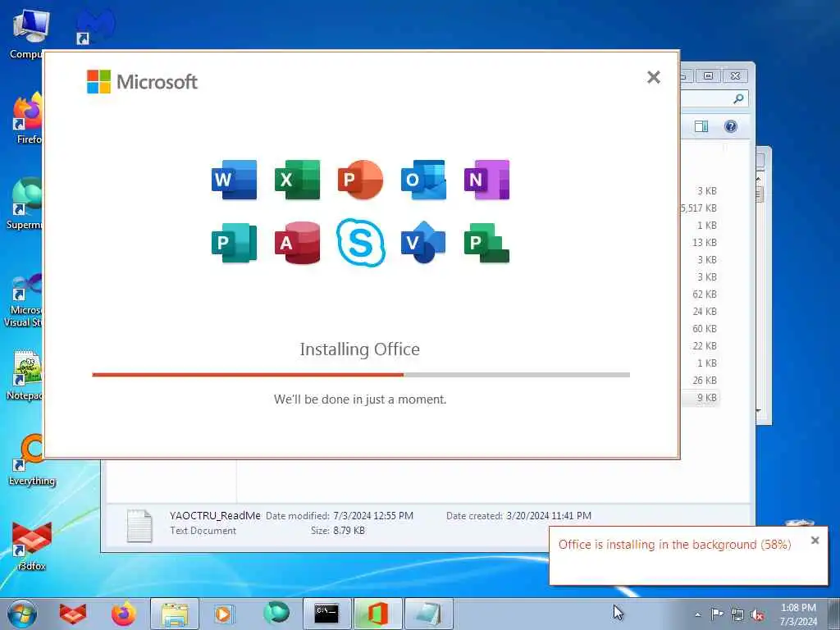Click the Date created value 3/20/2024

(x=549, y=515)
